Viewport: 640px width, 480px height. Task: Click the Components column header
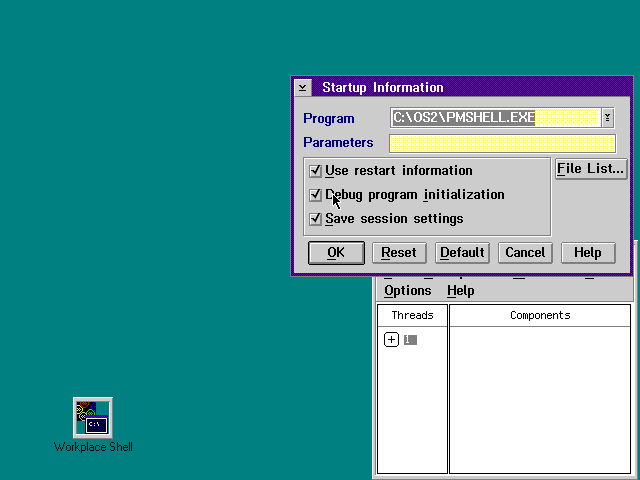click(x=540, y=315)
